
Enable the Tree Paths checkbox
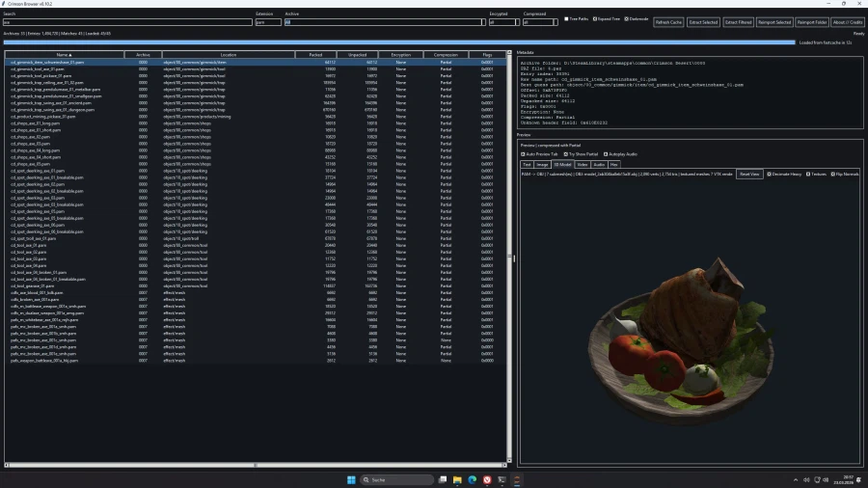point(566,18)
